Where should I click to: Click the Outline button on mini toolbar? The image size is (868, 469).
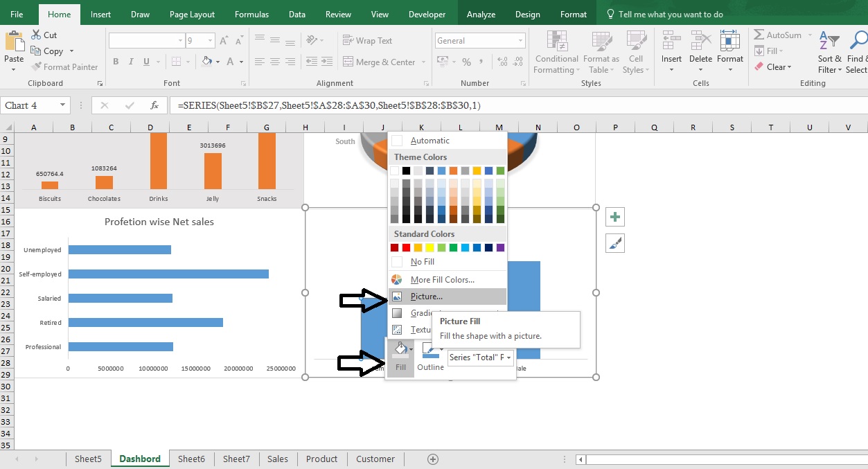point(430,357)
